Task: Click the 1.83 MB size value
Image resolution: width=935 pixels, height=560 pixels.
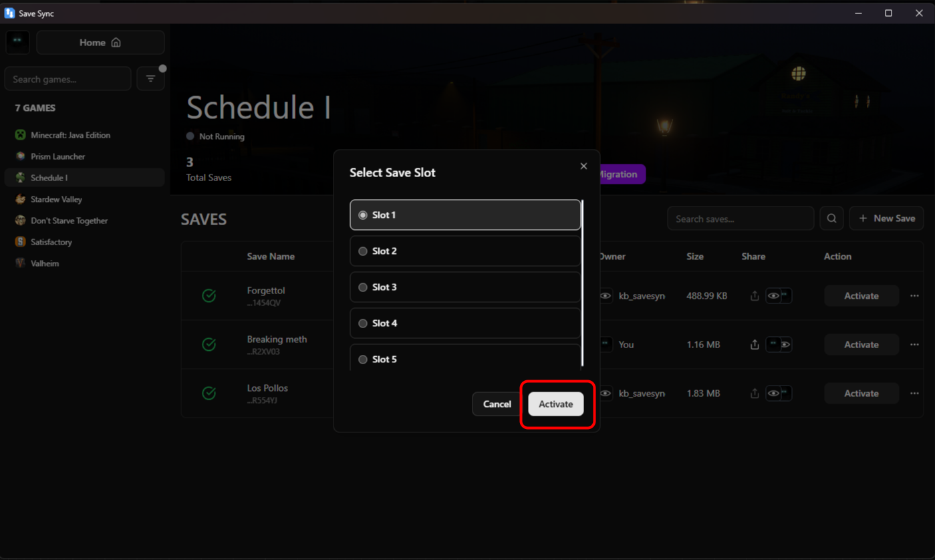Action: click(703, 393)
